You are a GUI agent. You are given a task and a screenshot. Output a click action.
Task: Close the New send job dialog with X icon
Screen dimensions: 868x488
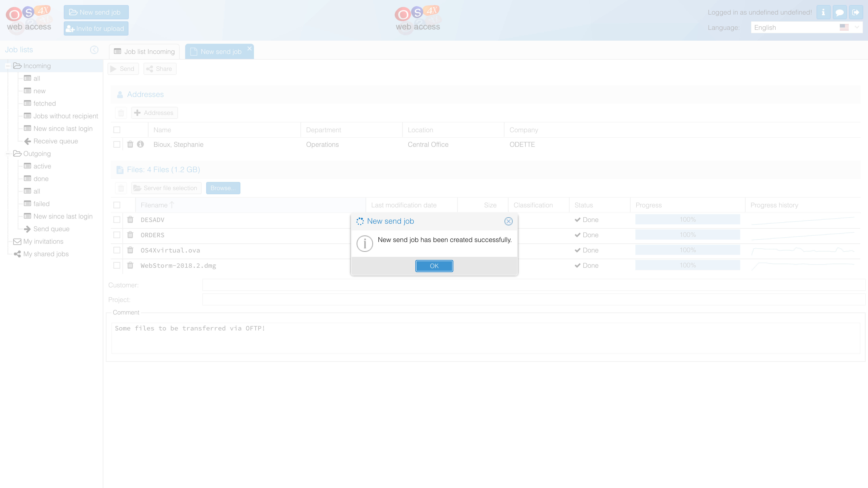pos(508,221)
